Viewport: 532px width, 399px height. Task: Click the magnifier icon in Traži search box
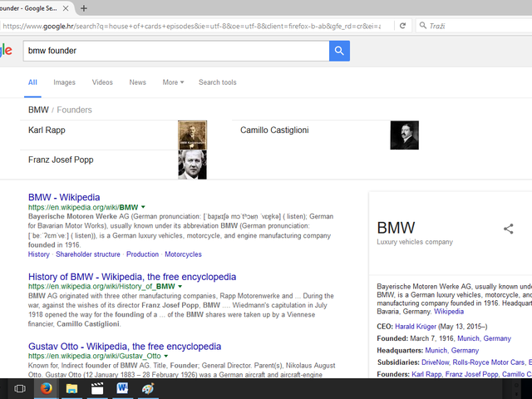point(423,26)
